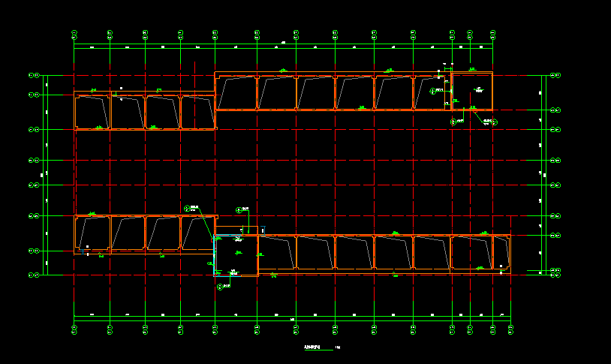Select the top-right grid axis bubble

pyautogui.click(x=493, y=33)
